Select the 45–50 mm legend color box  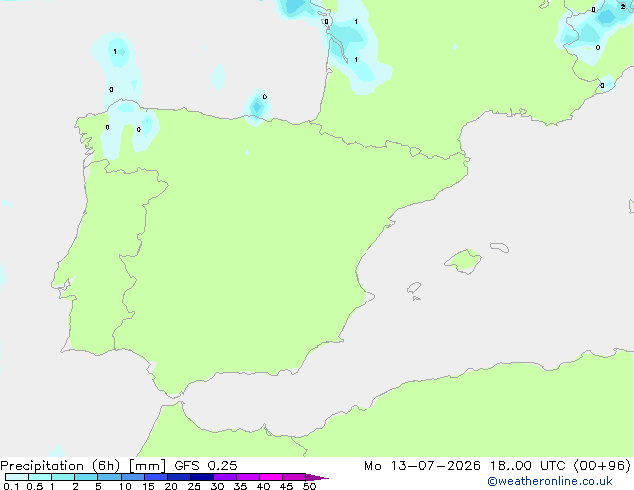(294, 477)
